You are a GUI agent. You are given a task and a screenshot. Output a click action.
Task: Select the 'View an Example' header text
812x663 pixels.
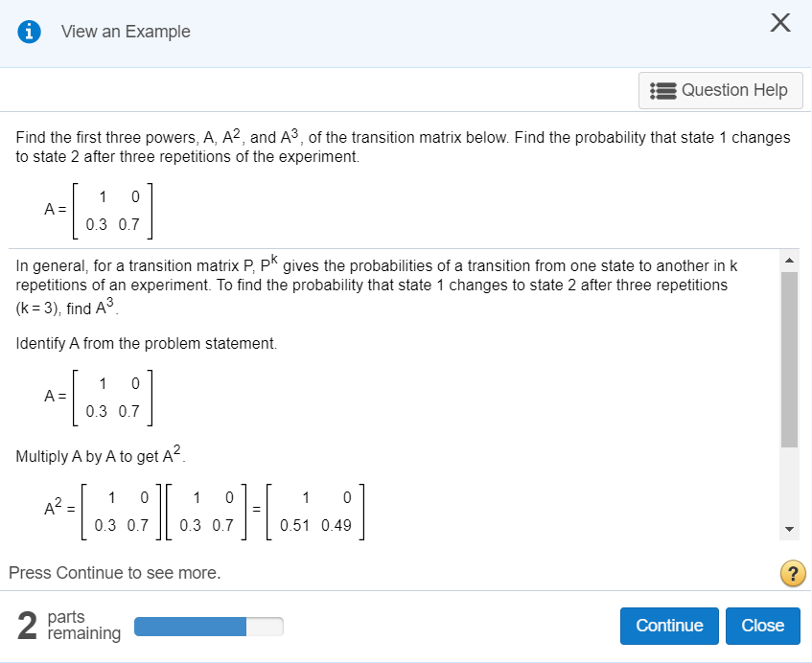(126, 31)
